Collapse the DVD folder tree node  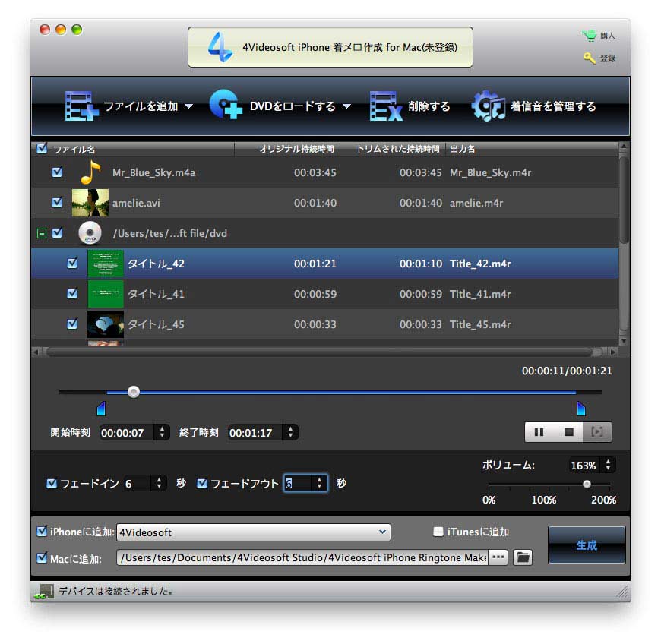point(42,234)
